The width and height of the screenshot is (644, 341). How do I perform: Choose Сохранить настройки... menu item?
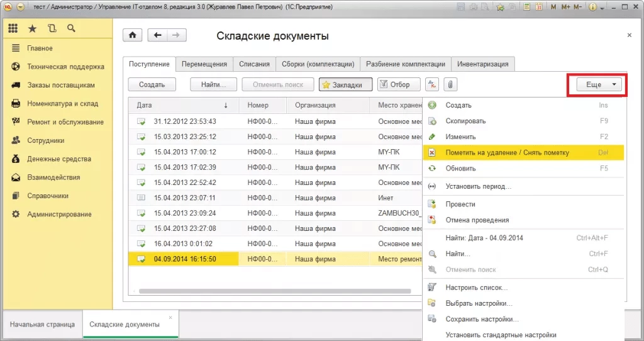coord(524,319)
